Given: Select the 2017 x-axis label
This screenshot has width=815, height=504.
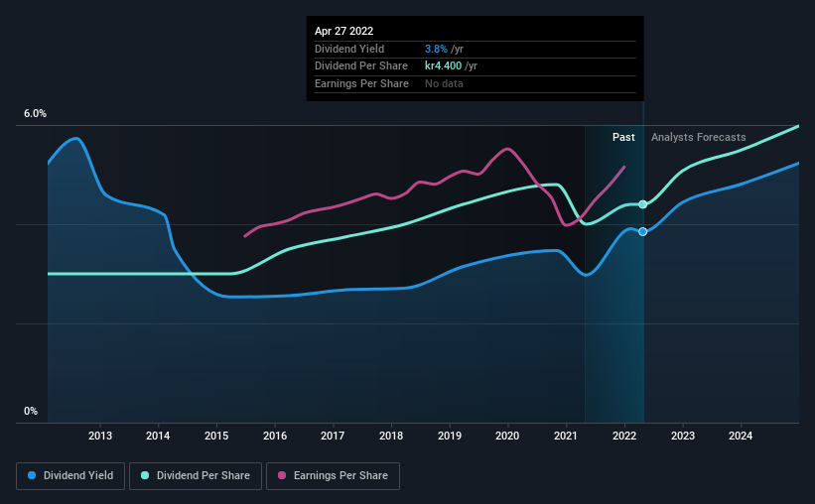Looking at the screenshot, I should click(x=333, y=436).
